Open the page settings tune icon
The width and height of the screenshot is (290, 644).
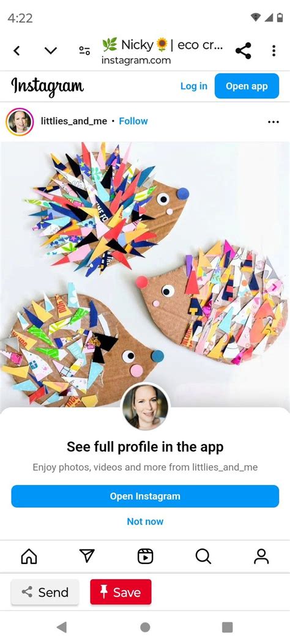coord(84,51)
